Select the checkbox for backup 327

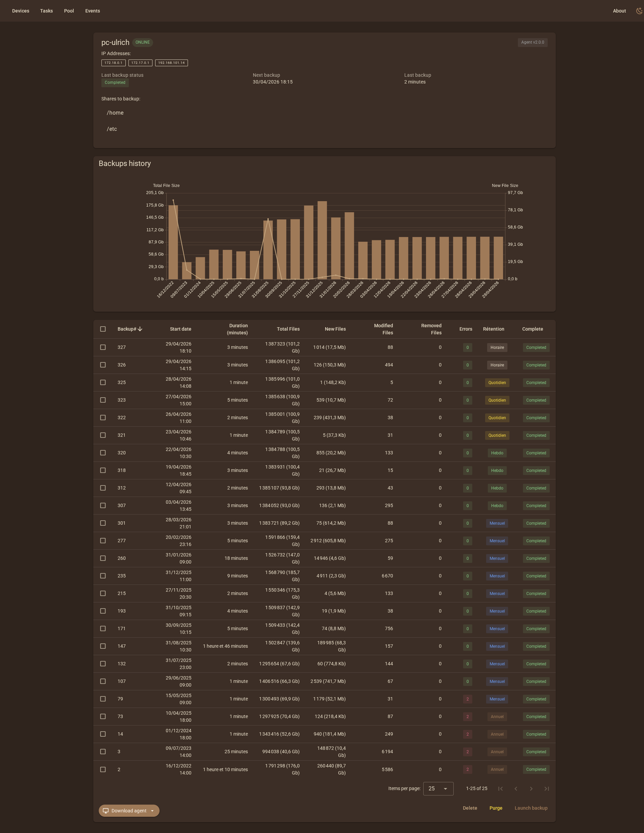click(103, 347)
